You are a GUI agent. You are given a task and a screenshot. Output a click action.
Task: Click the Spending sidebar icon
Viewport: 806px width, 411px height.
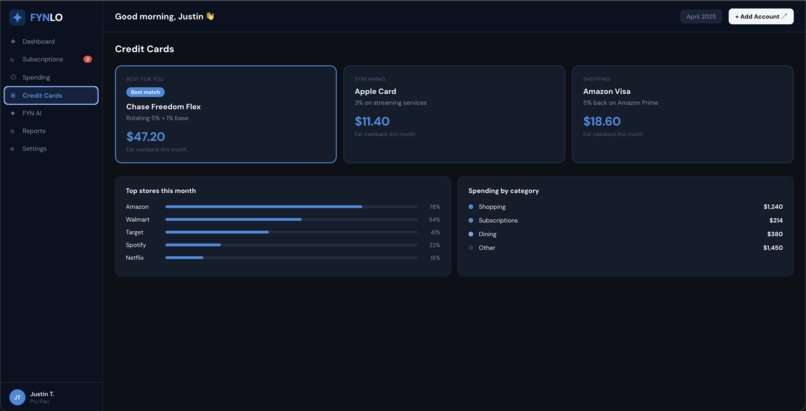point(13,78)
